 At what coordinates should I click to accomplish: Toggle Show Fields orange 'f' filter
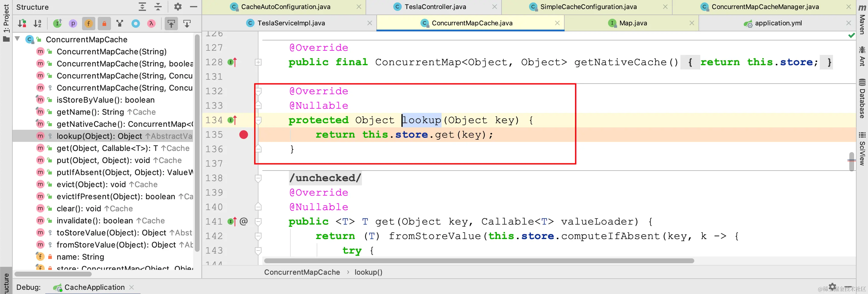[88, 23]
